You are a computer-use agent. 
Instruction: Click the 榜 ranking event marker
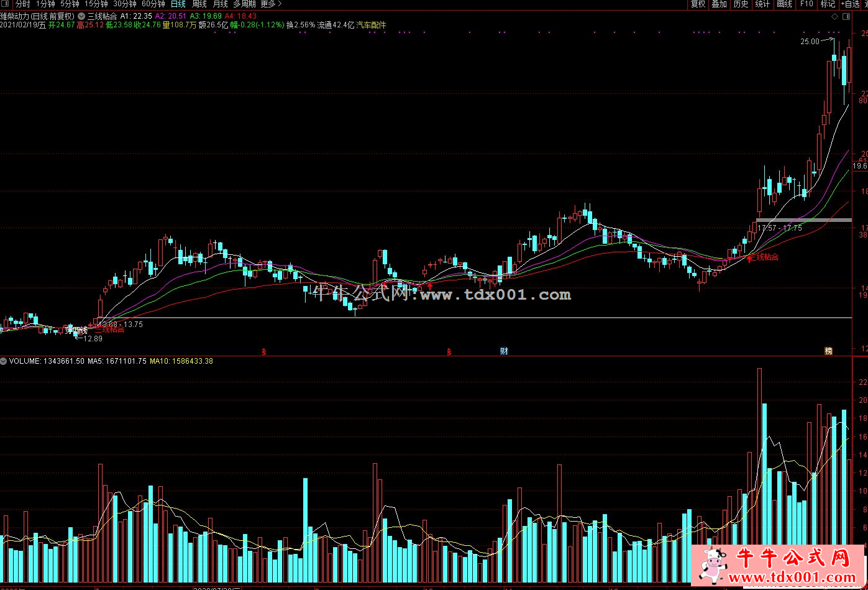click(x=828, y=351)
